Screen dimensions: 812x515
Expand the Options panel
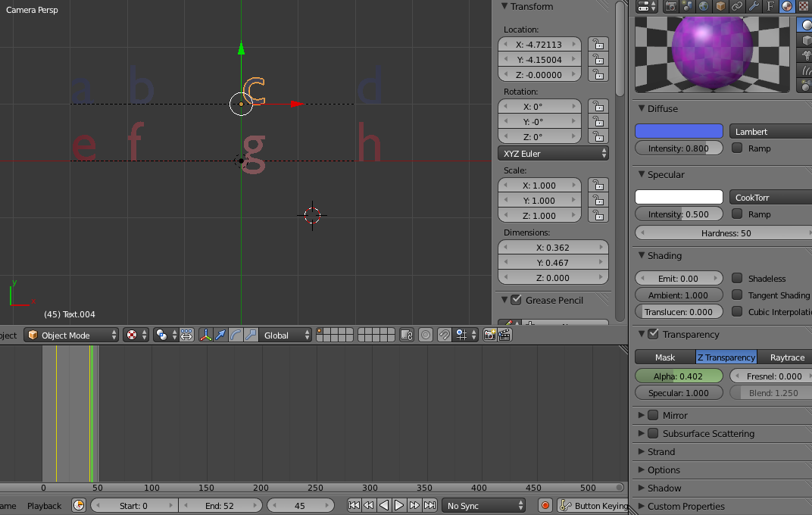click(642, 470)
